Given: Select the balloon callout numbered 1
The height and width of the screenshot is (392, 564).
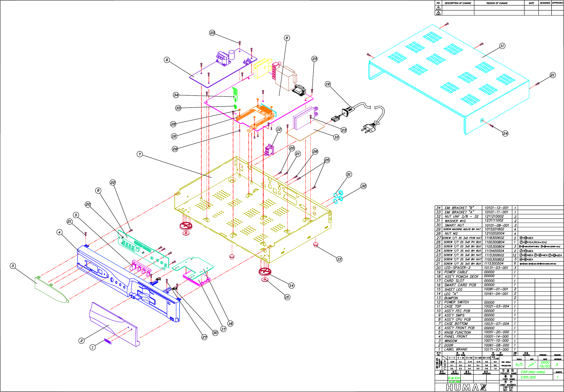Looking at the screenshot, I should click(x=93, y=347).
